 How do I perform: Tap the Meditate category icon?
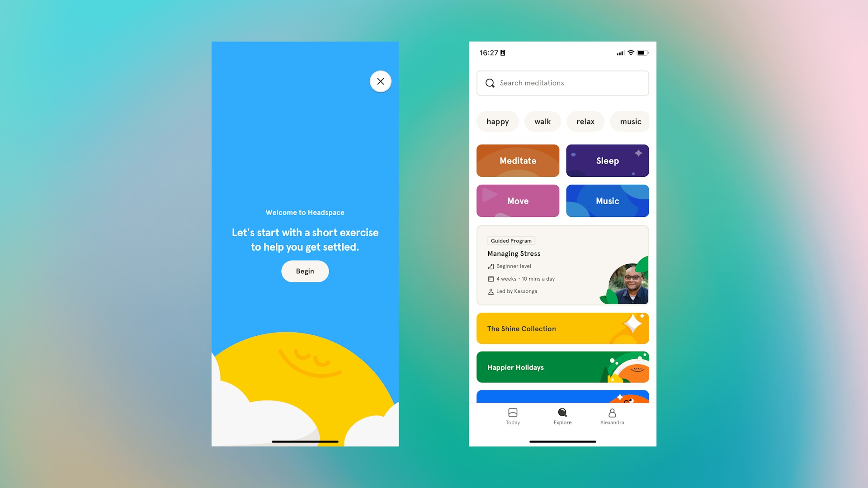(x=518, y=160)
